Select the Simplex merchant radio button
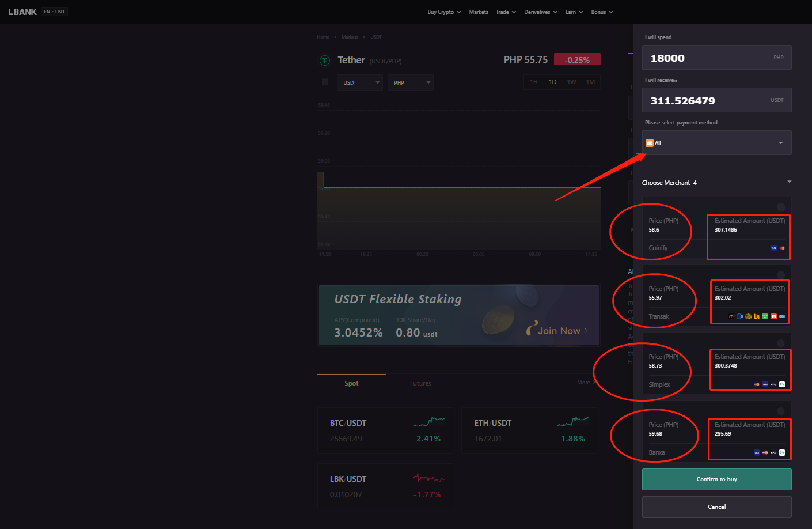Image resolution: width=812 pixels, height=529 pixels. [781, 343]
